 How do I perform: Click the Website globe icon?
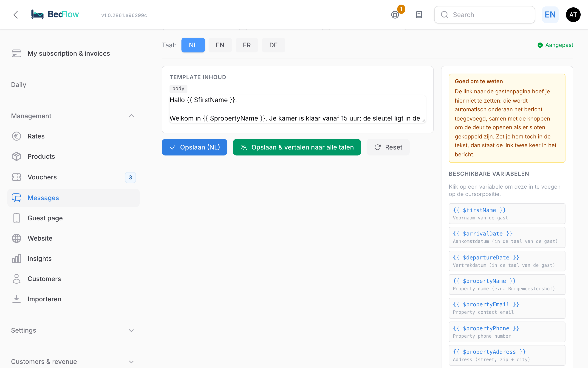pyautogui.click(x=17, y=238)
